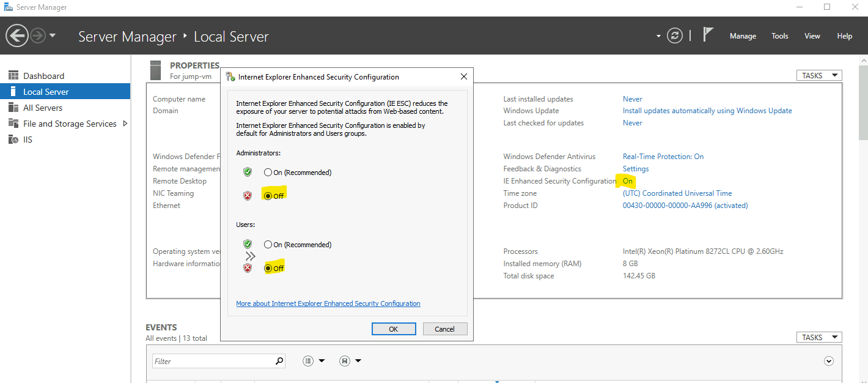
Task: Expand the events section chevron button
Action: (x=829, y=361)
